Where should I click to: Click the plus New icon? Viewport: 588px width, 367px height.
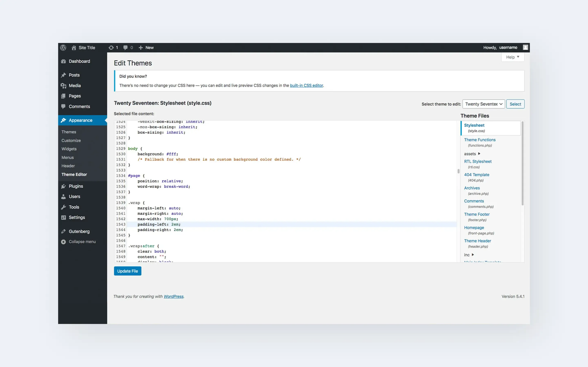click(141, 48)
